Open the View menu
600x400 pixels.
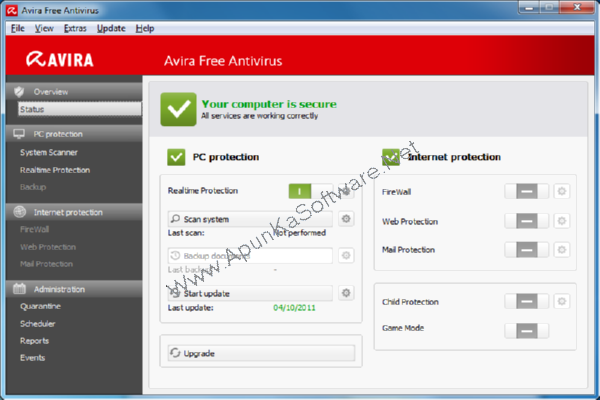pyautogui.click(x=44, y=28)
